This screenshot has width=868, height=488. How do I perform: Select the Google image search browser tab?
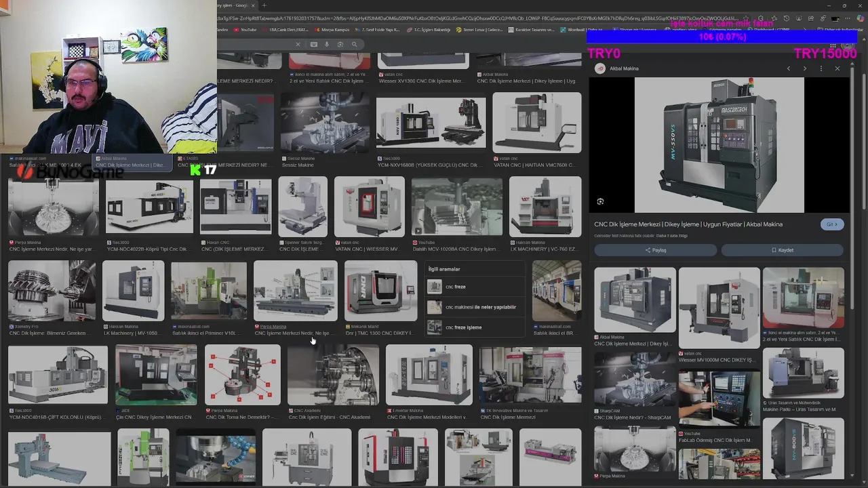pyautogui.click(x=235, y=5)
